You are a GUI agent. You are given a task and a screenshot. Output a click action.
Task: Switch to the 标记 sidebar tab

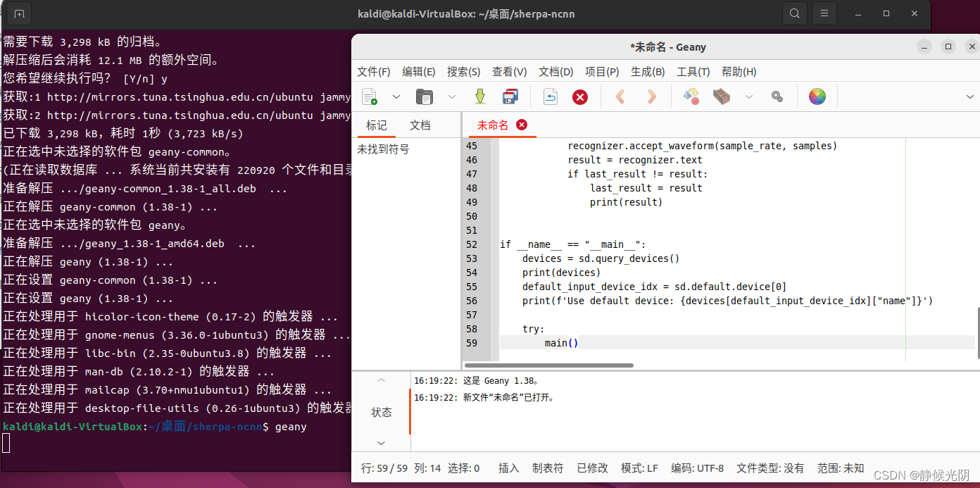click(376, 125)
